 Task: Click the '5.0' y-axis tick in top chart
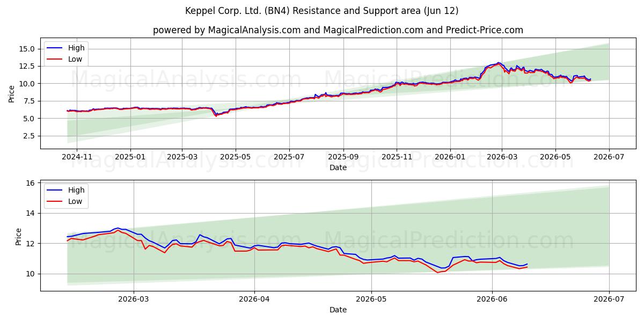[30, 119]
